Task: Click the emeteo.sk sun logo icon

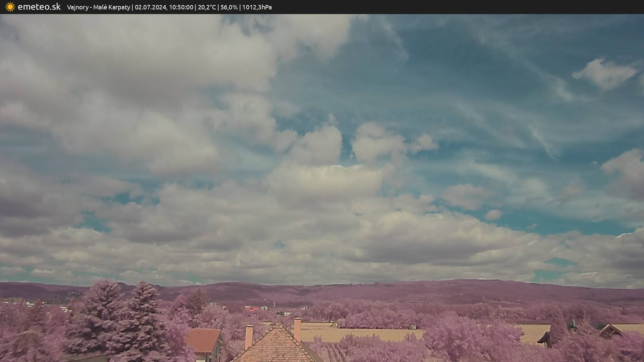Action: 10,7
